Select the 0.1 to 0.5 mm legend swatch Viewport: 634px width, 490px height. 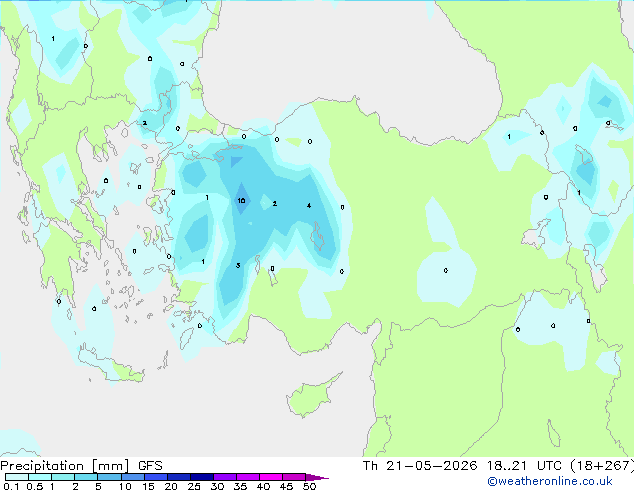pos(17,477)
